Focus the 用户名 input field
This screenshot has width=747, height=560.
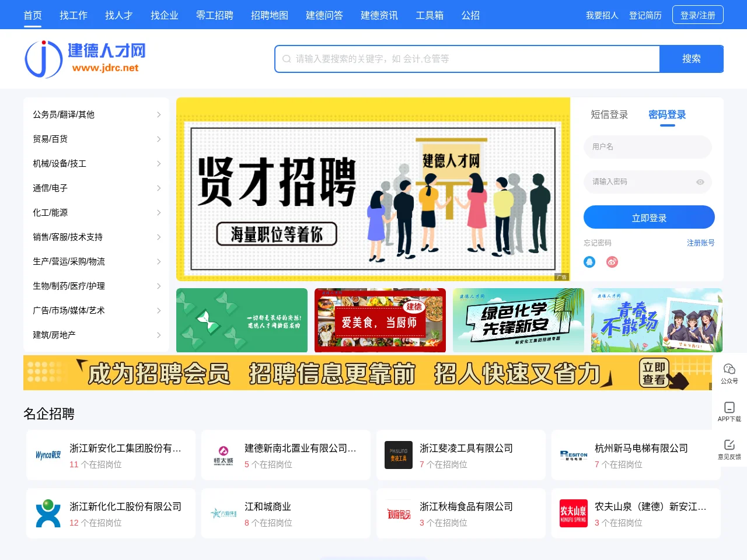(x=648, y=147)
